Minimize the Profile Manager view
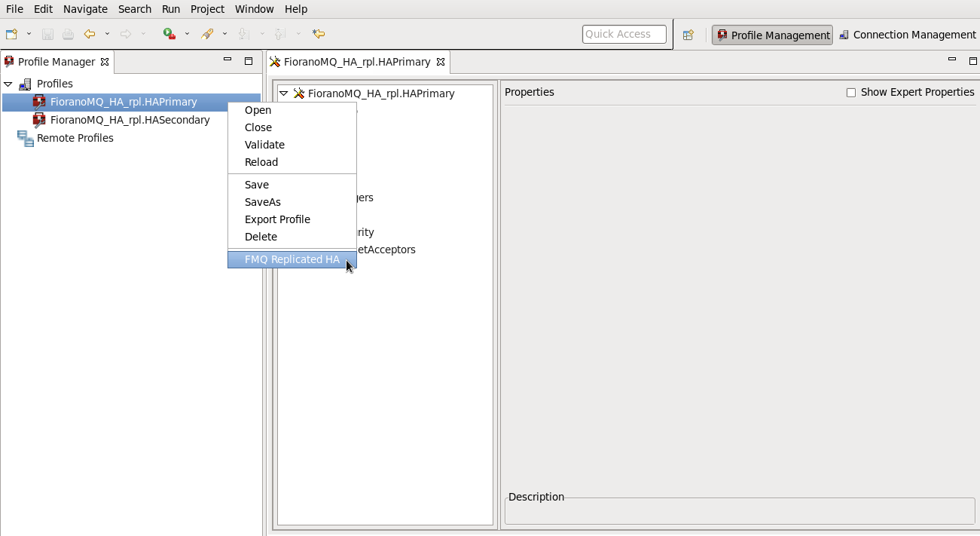 [x=227, y=60]
